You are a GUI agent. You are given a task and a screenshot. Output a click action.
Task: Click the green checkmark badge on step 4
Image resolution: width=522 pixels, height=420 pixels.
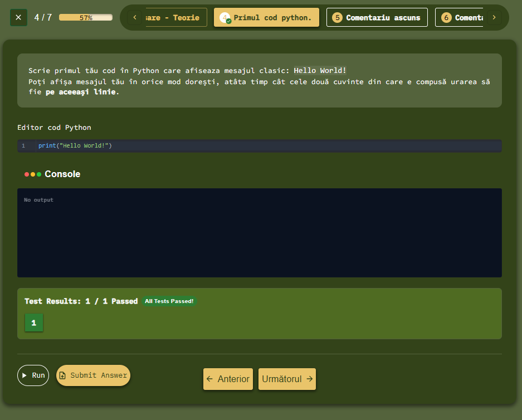click(x=229, y=21)
